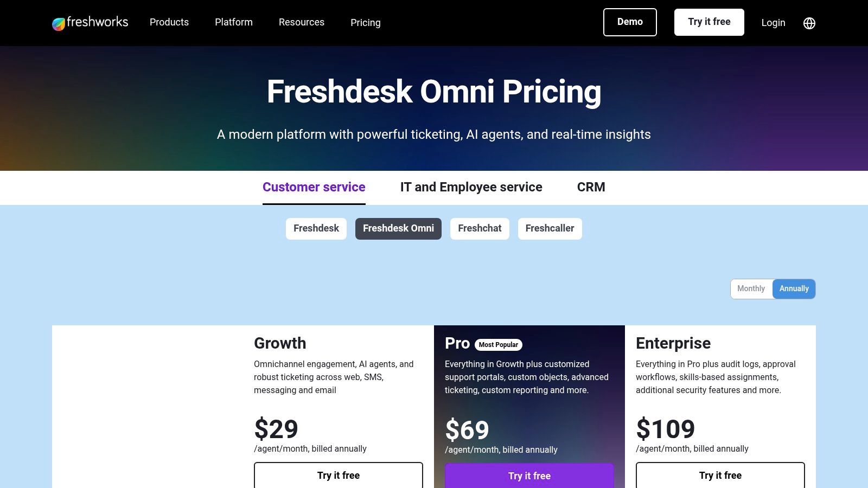Viewport: 868px width, 488px height.
Task: Open the globe language selector
Action: point(809,23)
